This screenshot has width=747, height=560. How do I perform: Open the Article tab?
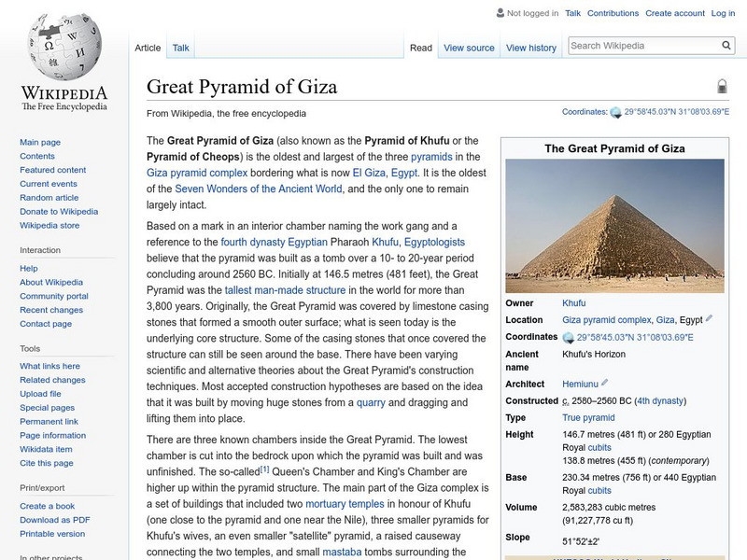click(148, 48)
